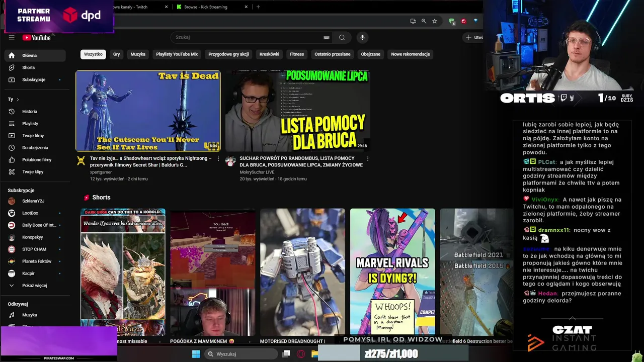This screenshot has width=644, height=362.
Task: Click the Utwórz create button
Action: tap(474, 37)
